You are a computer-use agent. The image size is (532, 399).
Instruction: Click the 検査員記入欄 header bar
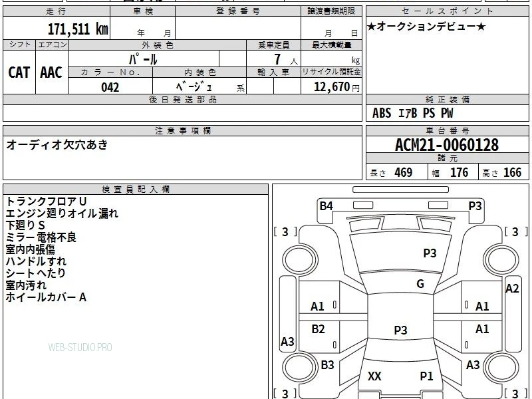(x=136, y=190)
